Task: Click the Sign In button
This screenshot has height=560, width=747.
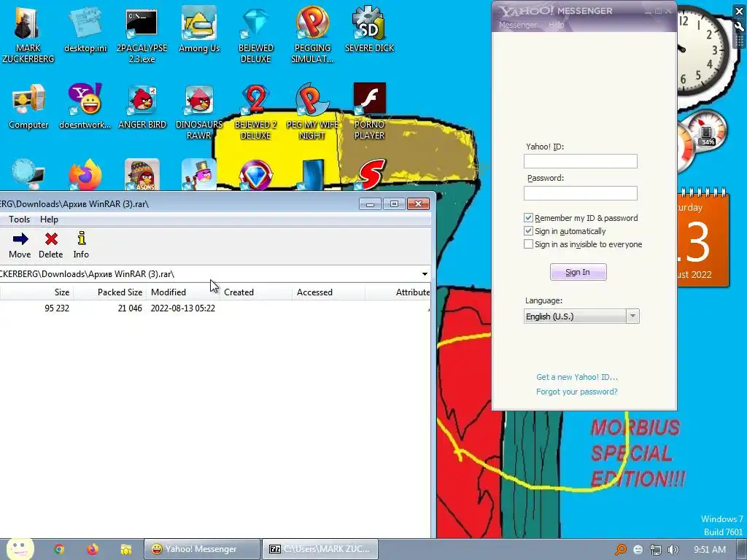Action: click(x=578, y=272)
